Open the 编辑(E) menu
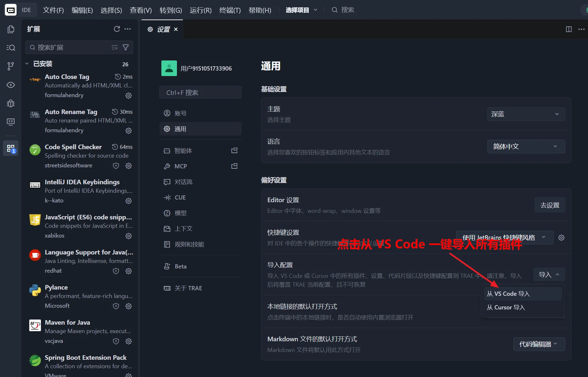This screenshot has width=588, height=377. click(82, 10)
